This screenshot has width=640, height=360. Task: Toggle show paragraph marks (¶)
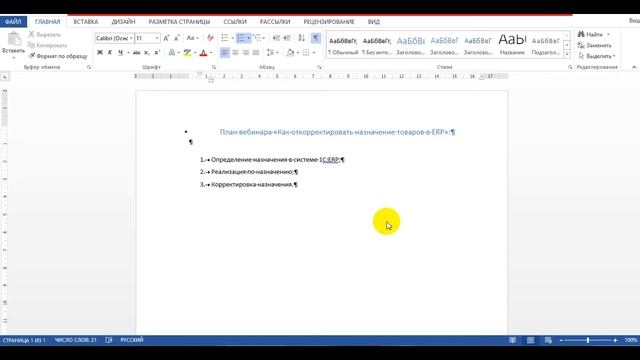316,38
